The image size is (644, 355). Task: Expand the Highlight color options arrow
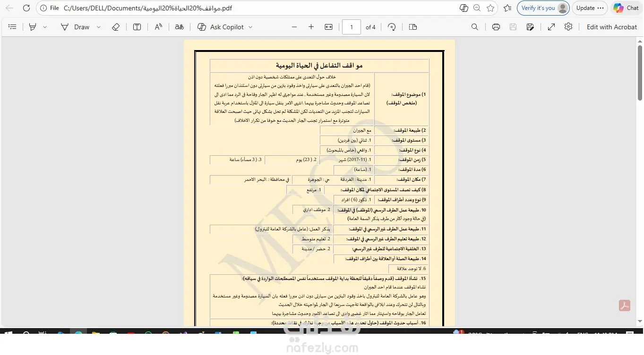(45, 27)
